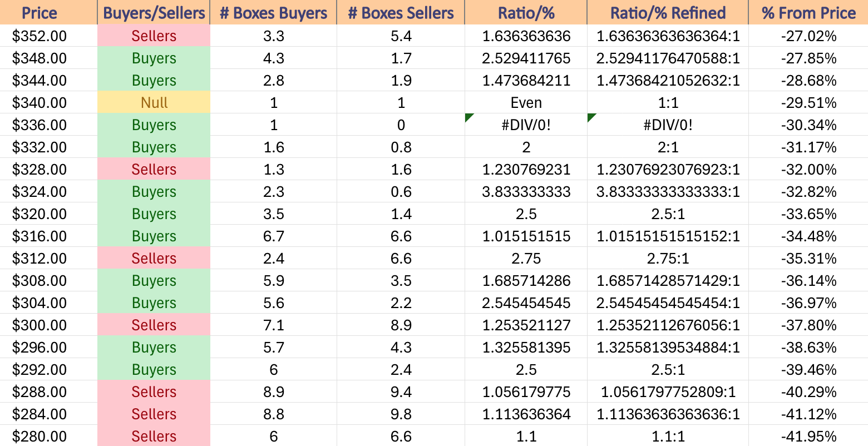Click the 3.833333333 ratio cell

[x=526, y=191]
